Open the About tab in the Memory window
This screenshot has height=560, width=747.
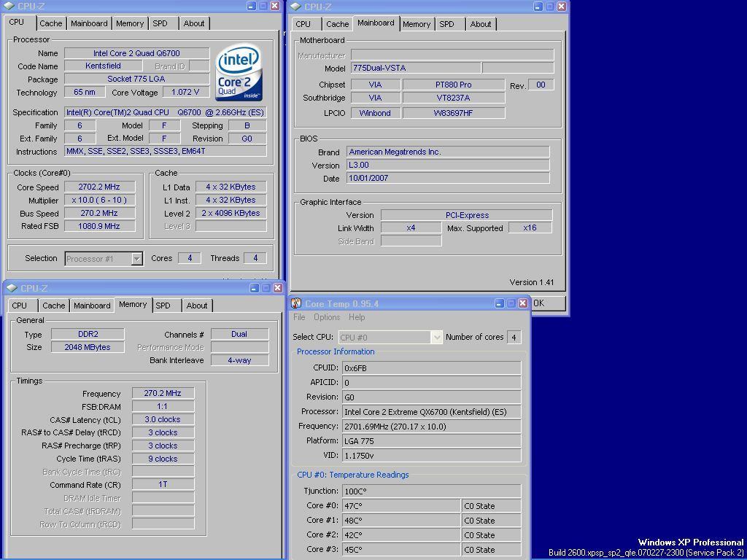tap(197, 306)
